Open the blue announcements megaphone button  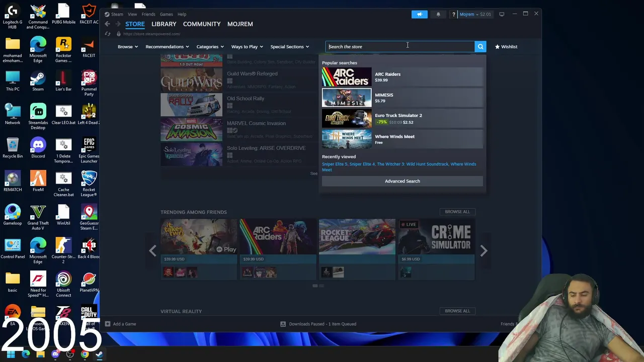coord(419,15)
